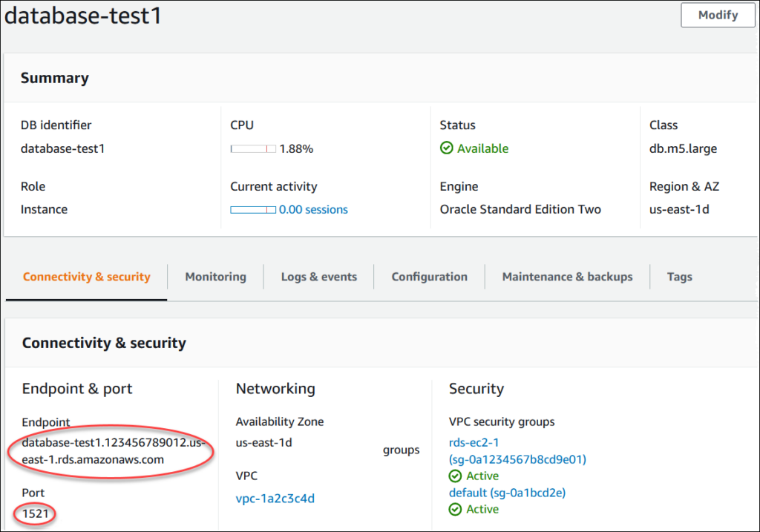Click the CPU usage bar
This screenshot has width=760, height=532.
click(x=253, y=149)
